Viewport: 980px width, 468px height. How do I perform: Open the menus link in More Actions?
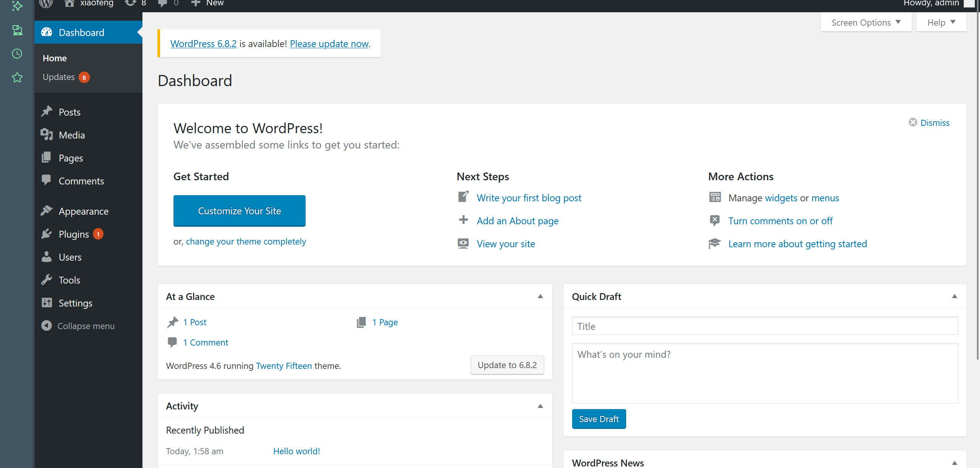pos(825,198)
